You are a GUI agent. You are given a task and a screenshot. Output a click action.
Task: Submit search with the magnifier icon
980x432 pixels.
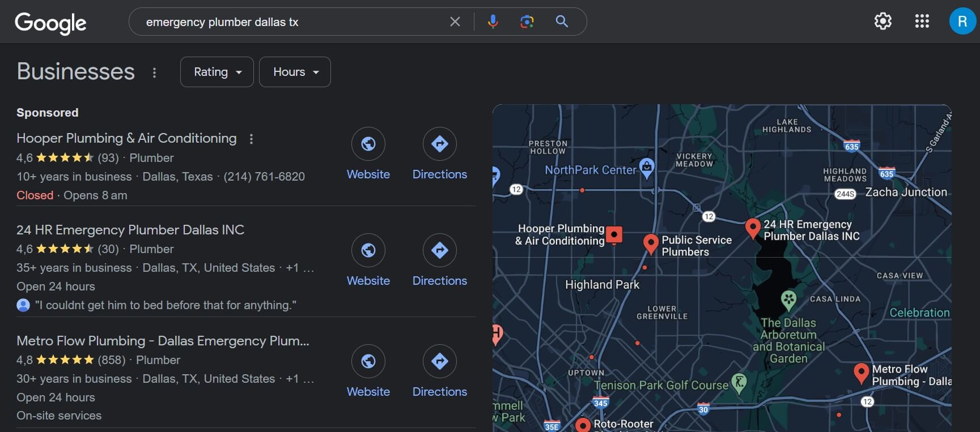tap(562, 22)
